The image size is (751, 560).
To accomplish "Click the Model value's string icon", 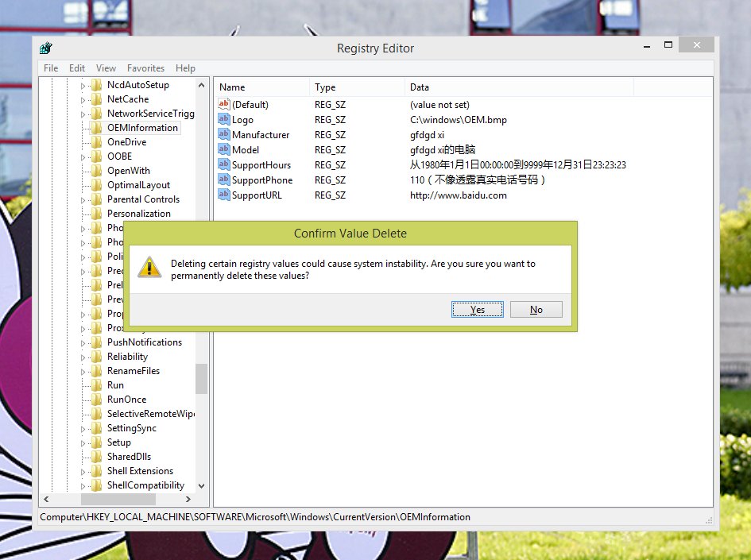I will pyautogui.click(x=223, y=149).
